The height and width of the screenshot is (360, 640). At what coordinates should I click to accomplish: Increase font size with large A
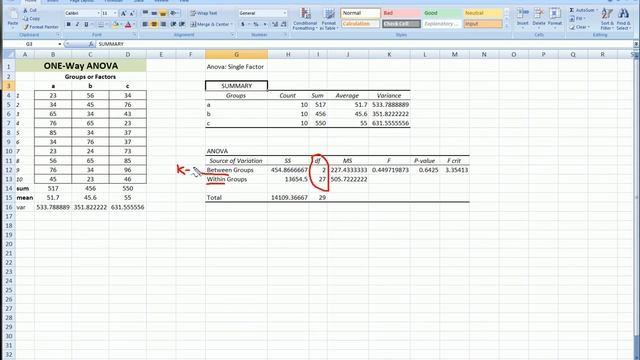click(x=123, y=13)
